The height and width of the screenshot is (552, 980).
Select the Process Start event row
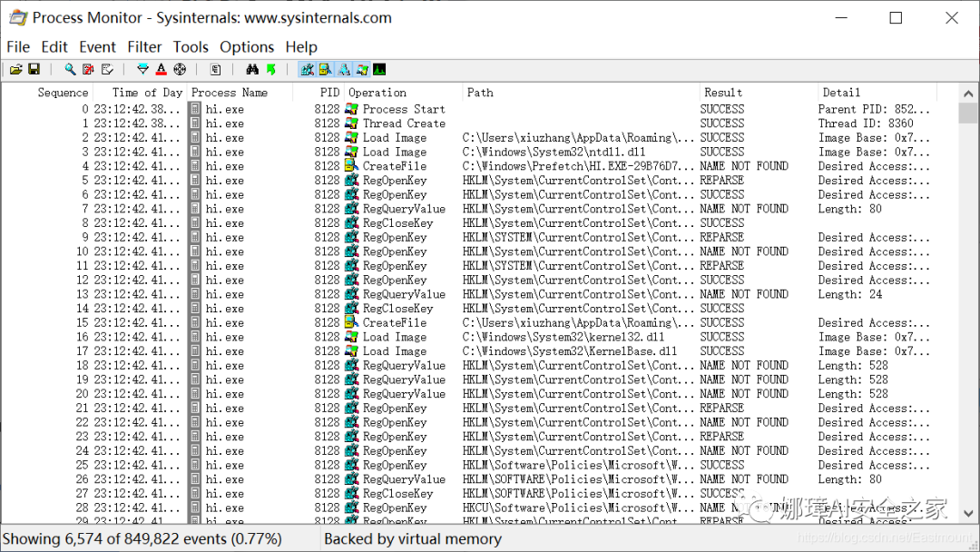(469, 109)
